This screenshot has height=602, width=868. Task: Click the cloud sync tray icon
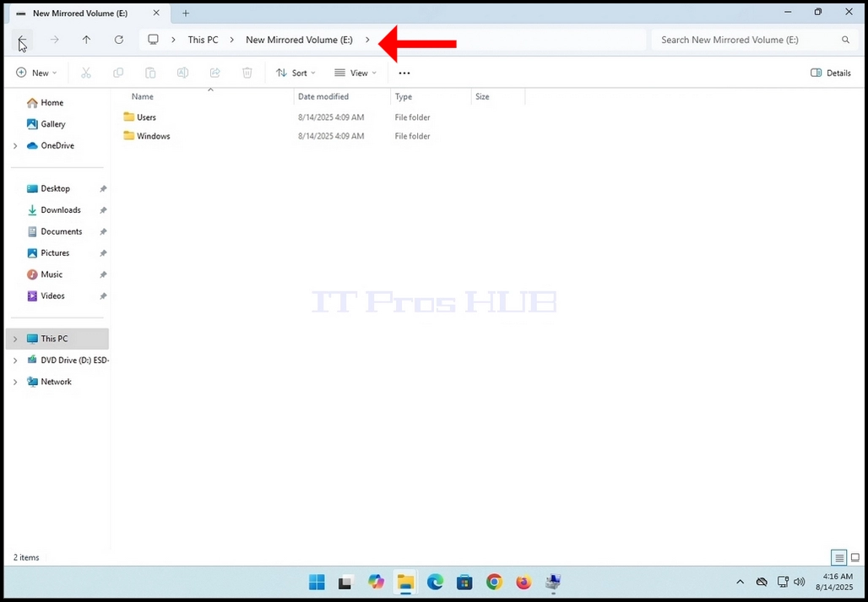tap(762, 582)
